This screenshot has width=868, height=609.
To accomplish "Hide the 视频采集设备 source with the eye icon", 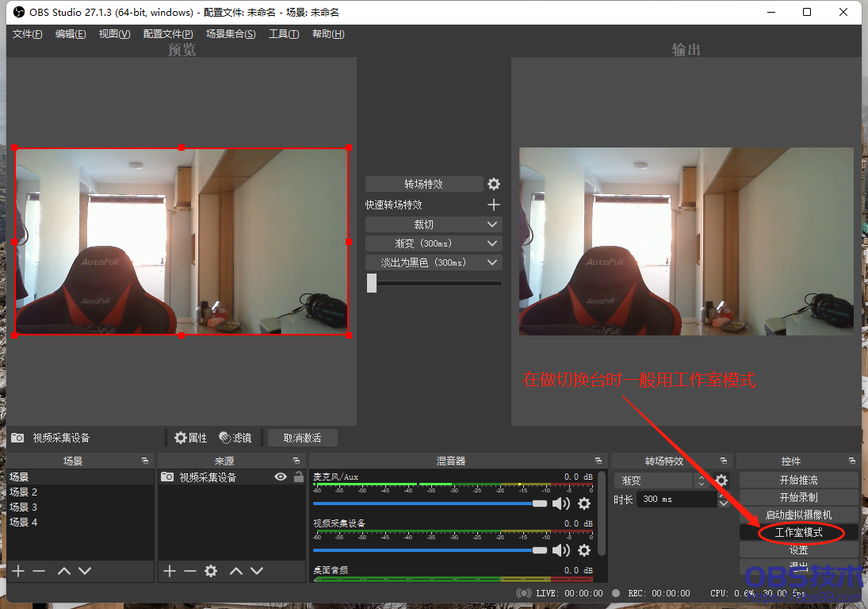I will tap(281, 477).
